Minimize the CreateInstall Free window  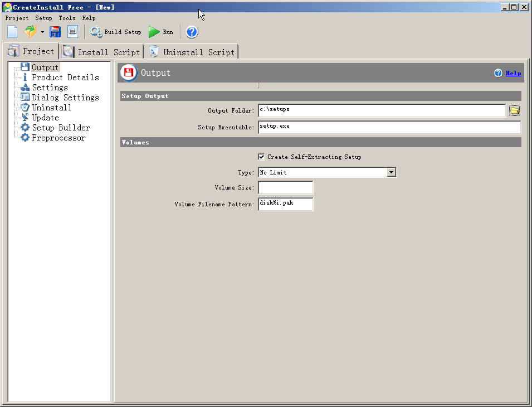[x=505, y=7]
